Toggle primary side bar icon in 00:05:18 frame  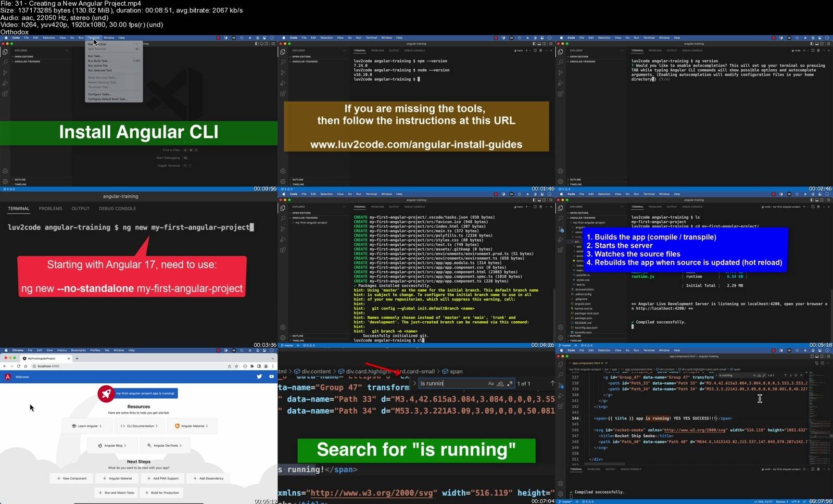[812, 200]
